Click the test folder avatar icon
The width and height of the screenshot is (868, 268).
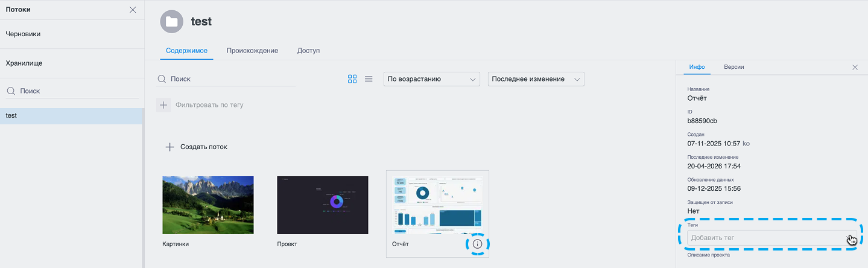click(171, 22)
